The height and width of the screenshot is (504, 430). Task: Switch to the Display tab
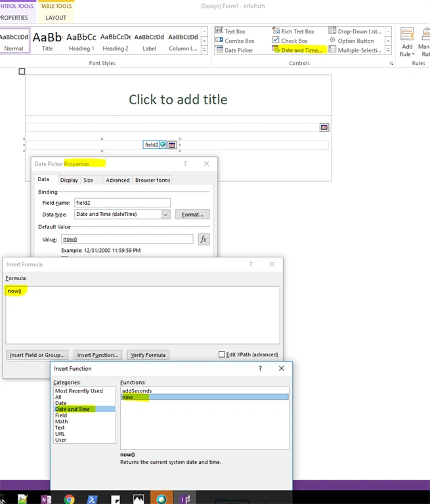69,180
